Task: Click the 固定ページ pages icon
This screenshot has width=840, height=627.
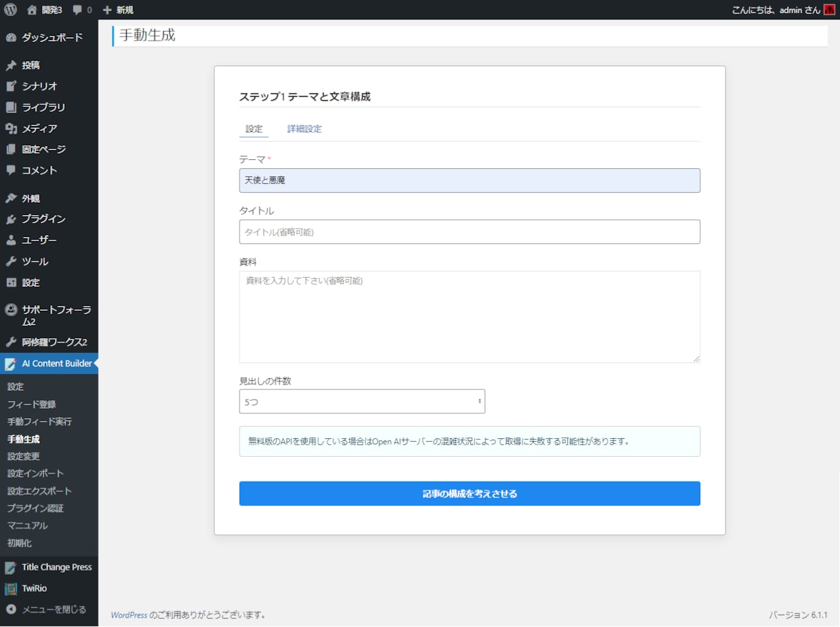Action: [x=10, y=149]
